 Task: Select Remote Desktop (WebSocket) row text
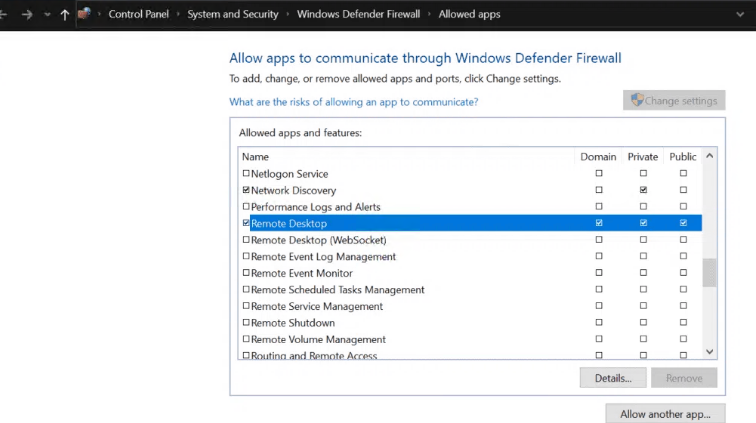(318, 240)
